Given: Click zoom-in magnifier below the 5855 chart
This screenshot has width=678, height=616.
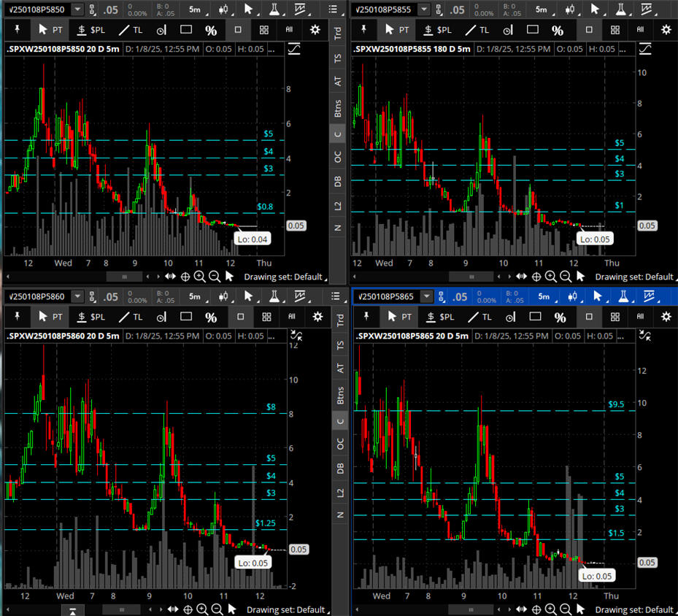Looking at the screenshot, I should (551, 277).
